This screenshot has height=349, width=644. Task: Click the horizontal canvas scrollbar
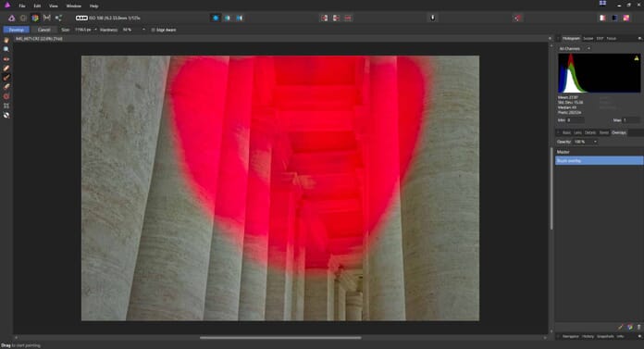click(x=280, y=338)
